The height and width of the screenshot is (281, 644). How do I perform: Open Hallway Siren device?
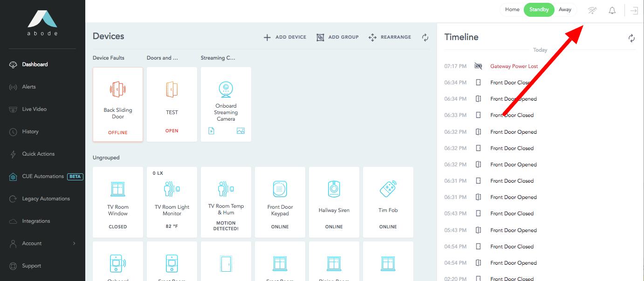[334, 202]
